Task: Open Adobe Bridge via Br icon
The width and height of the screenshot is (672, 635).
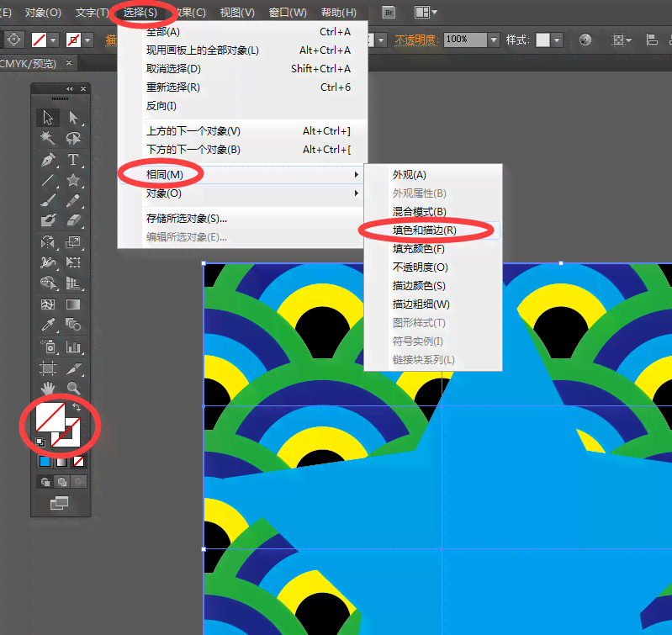Action: coord(389,13)
